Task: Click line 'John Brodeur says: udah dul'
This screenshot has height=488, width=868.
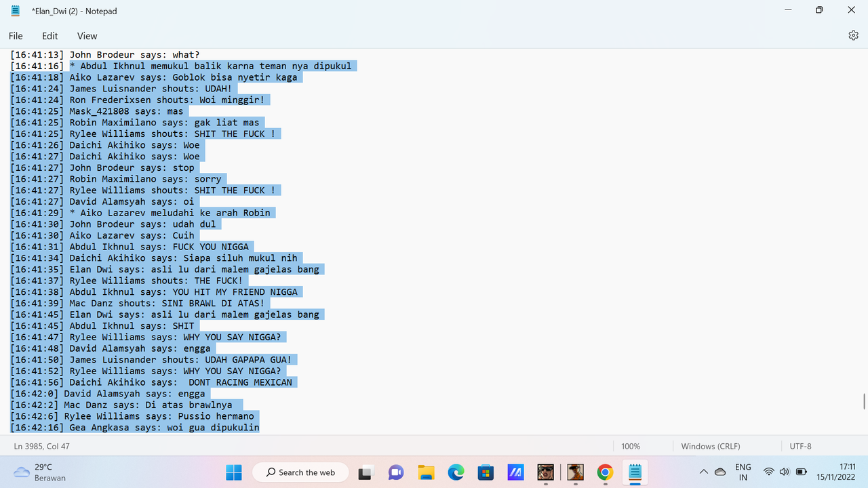Action: 113,224
